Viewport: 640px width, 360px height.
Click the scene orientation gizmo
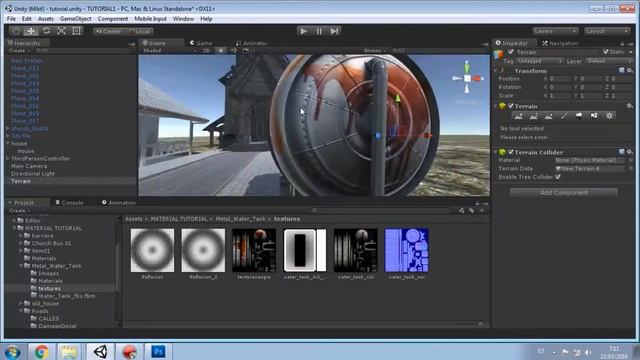pos(467,78)
